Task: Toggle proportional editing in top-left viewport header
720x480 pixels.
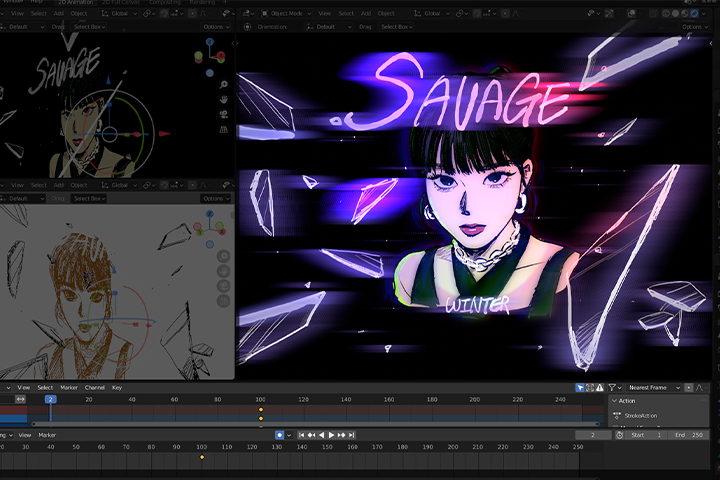Action: pos(192,13)
